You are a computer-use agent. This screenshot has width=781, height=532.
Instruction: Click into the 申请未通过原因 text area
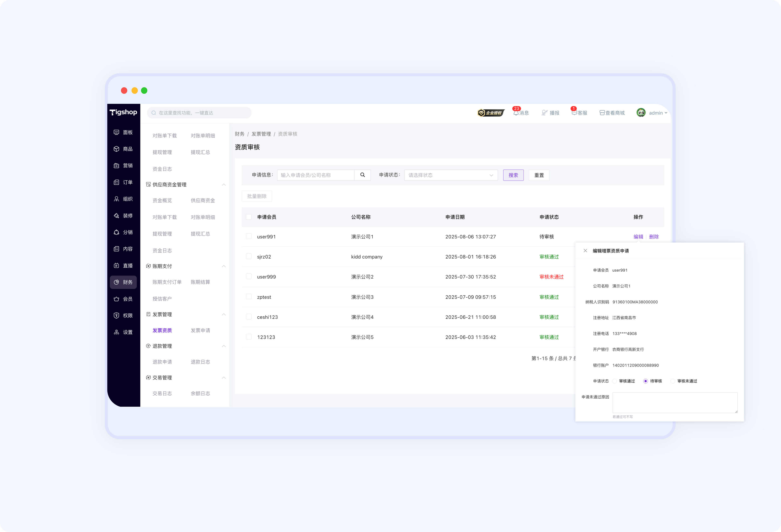pos(675,402)
